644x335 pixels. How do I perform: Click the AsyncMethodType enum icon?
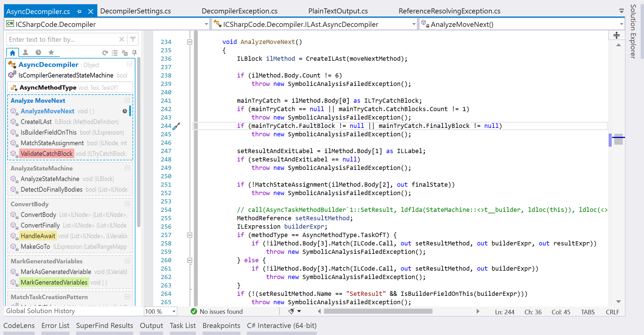click(x=14, y=88)
